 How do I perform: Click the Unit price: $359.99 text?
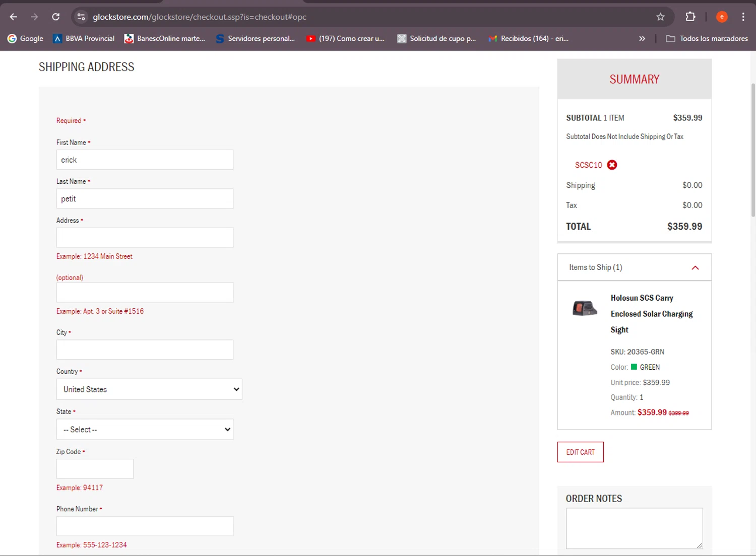coord(640,382)
